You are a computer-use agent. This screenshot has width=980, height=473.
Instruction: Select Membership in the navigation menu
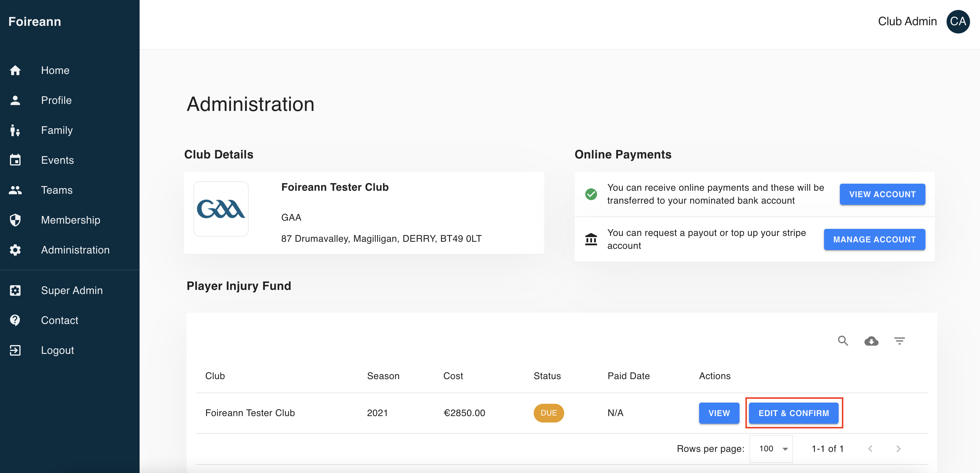tap(70, 220)
